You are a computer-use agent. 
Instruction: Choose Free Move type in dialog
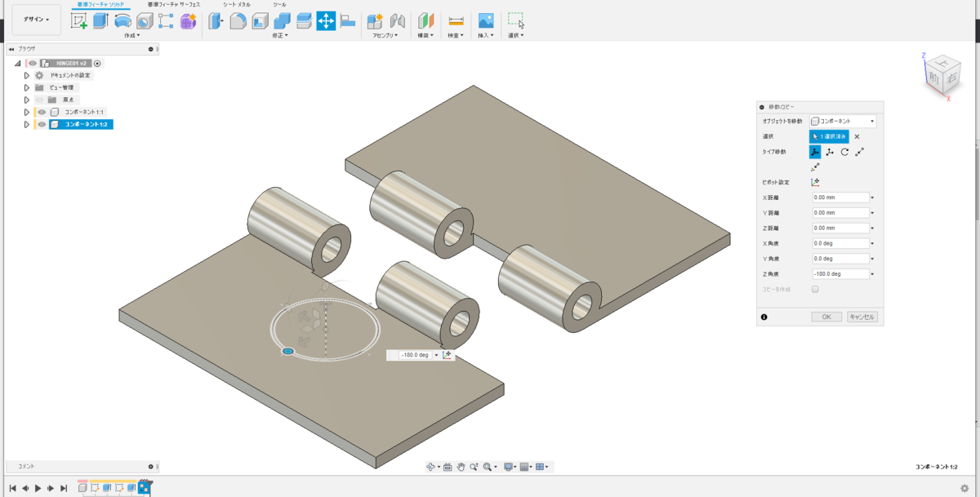point(815,152)
